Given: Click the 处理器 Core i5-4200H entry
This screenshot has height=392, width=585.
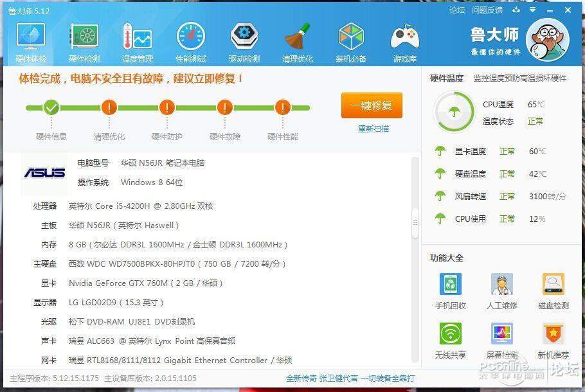Looking at the screenshot, I should pyautogui.click(x=123, y=206).
